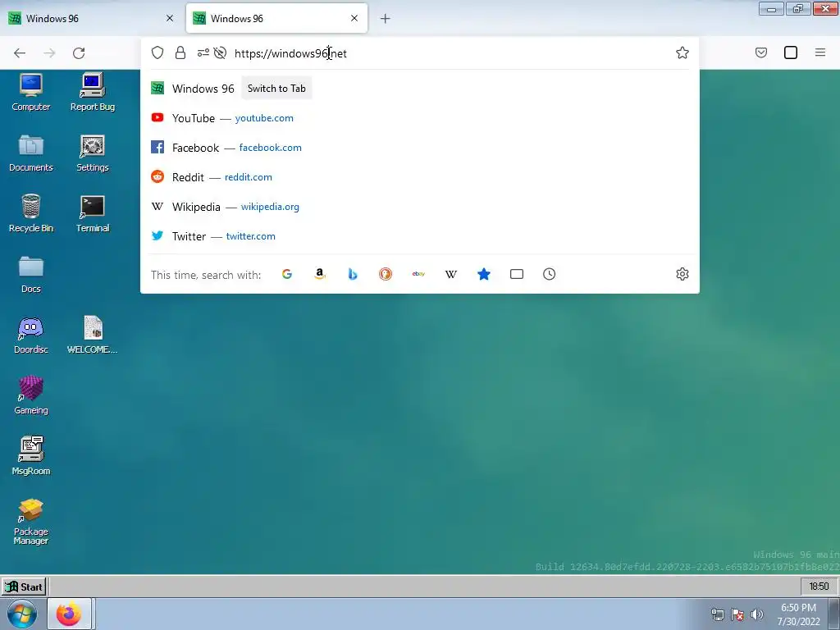Search history using the clock shortcut
840x630 pixels.
(549, 274)
